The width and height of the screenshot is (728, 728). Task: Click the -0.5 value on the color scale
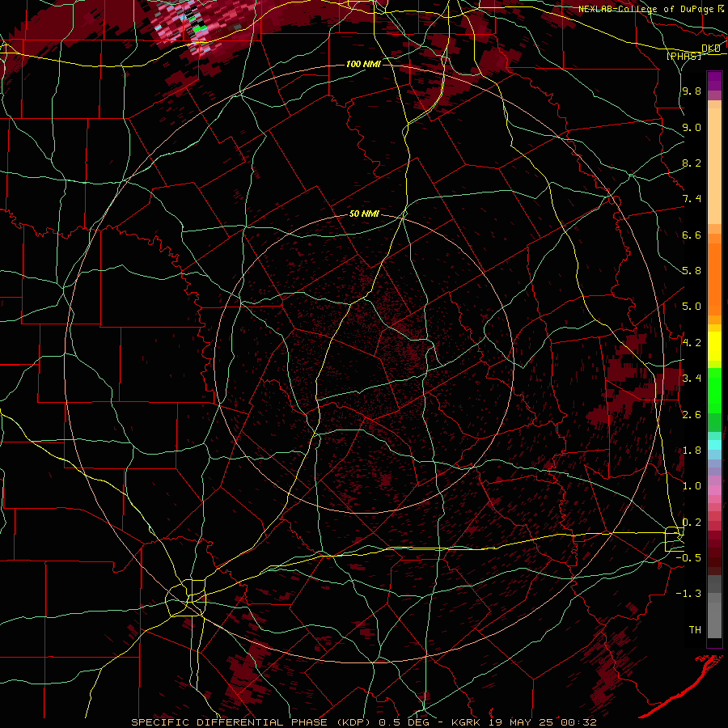(x=688, y=557)
